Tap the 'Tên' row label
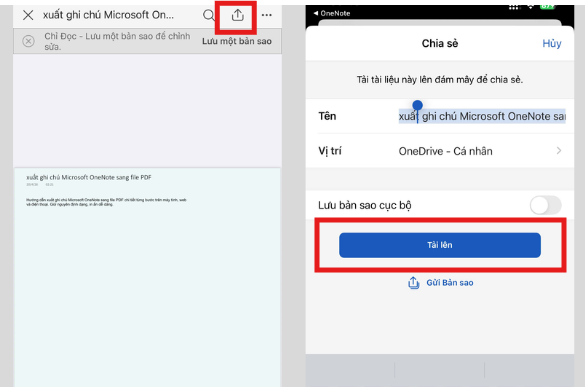585x387 pixels. click(x=327, y=116)
